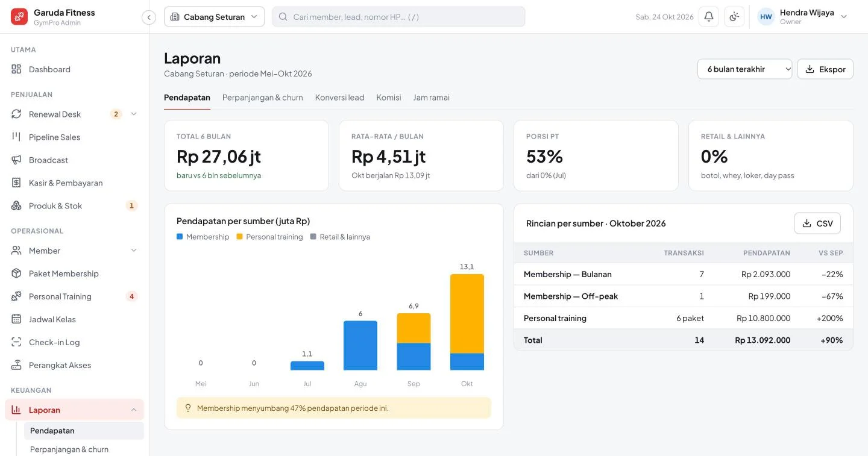868x456 pixels.
Task: Expand the Member submenu chevron
Action: (x=134, y=251)
